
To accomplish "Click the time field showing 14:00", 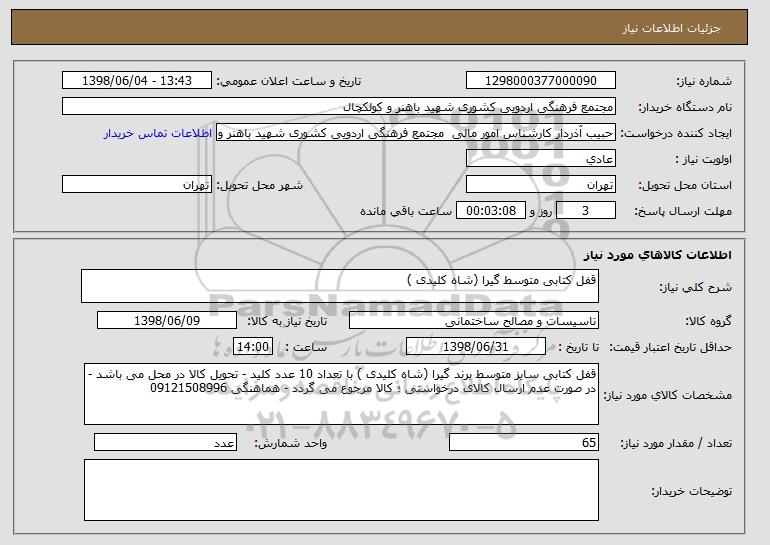I will pos(253,347).
